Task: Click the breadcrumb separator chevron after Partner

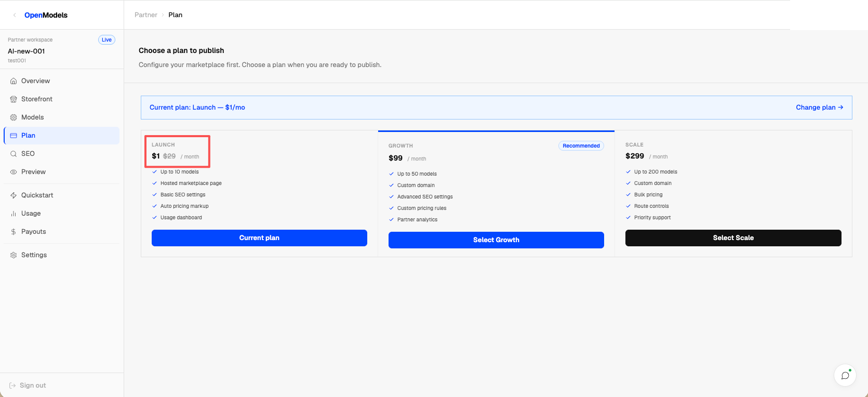Action: point(163,15)
